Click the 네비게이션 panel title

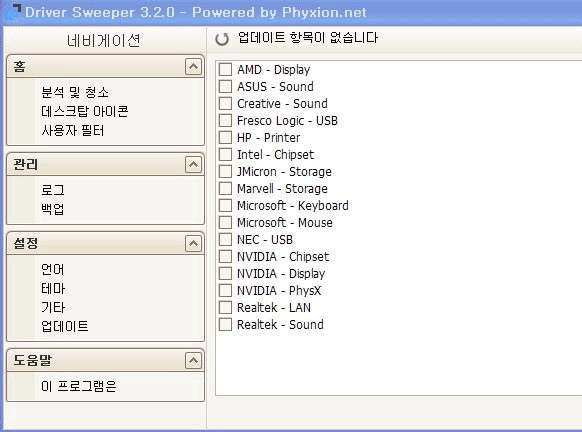click(104, 40)
